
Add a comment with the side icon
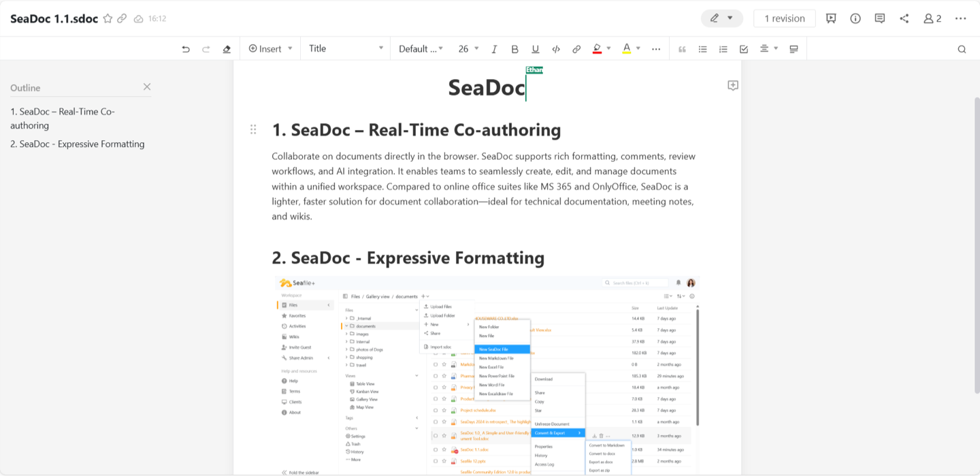click(x=733, y=85)
